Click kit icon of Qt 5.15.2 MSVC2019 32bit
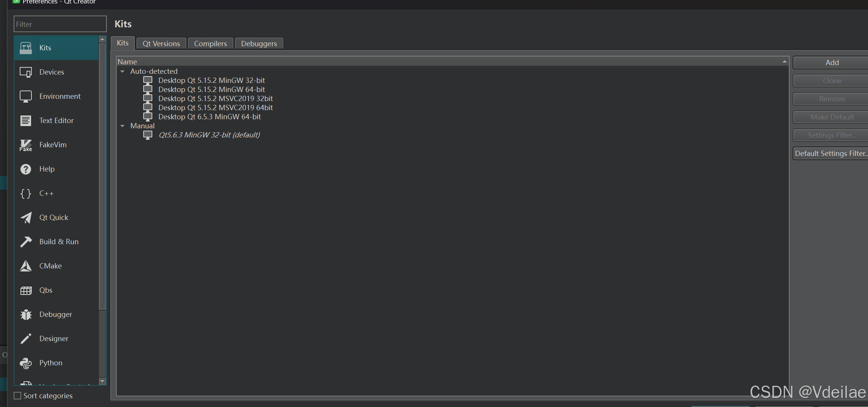Viewport: 868px width, 407px height. pyautogui.click(x=148, y=98)
